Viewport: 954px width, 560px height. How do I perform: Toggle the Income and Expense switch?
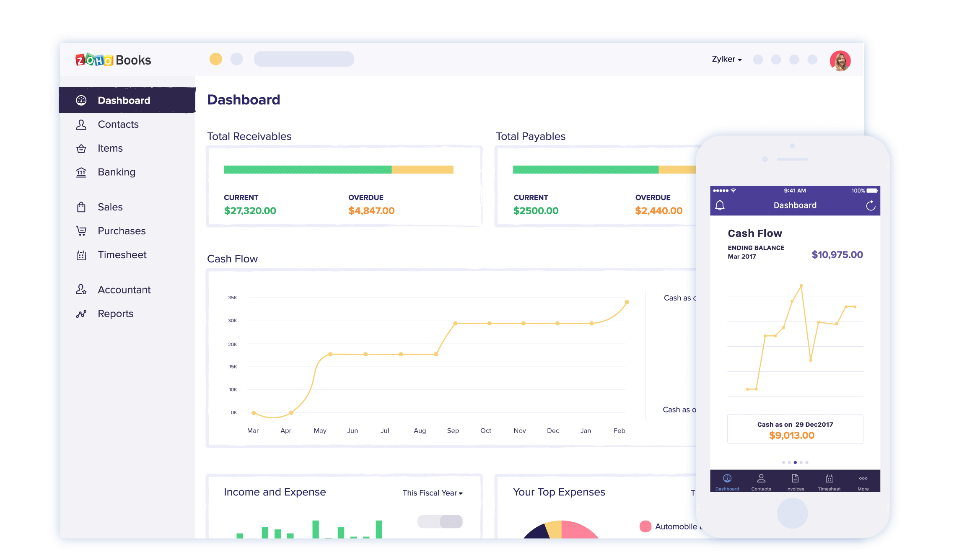coord(440,521)
